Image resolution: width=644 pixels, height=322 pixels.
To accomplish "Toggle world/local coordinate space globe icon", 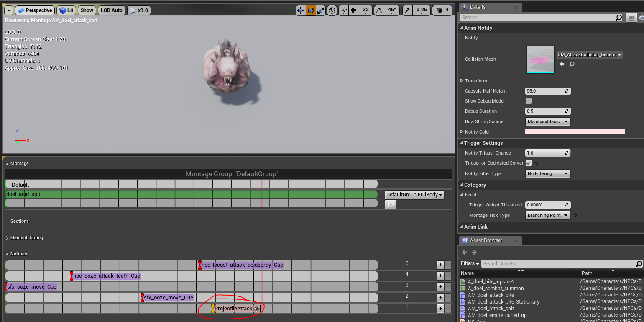I will (x=332, y=10).
